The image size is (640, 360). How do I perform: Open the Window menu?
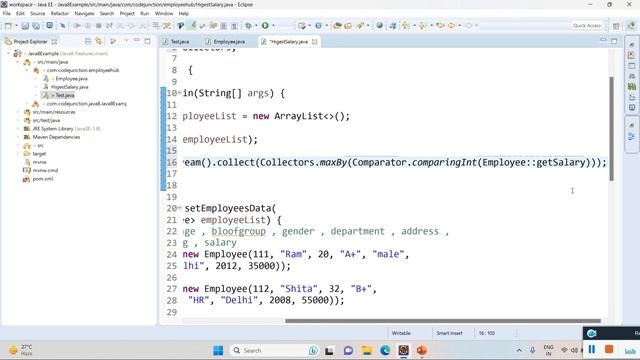(x=164, y=13)
